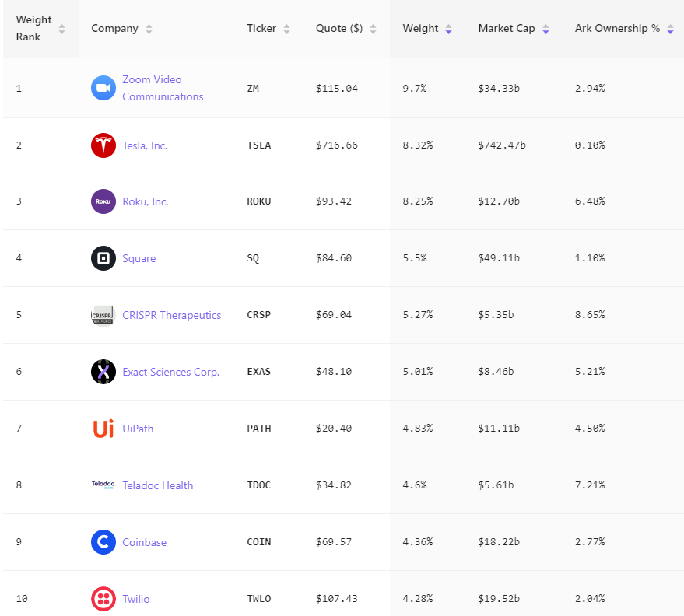Image resolution: width=684 pixels, height=616 pixels.
Task: Select the SQ ticker cell
Action: tap(253, 258)
